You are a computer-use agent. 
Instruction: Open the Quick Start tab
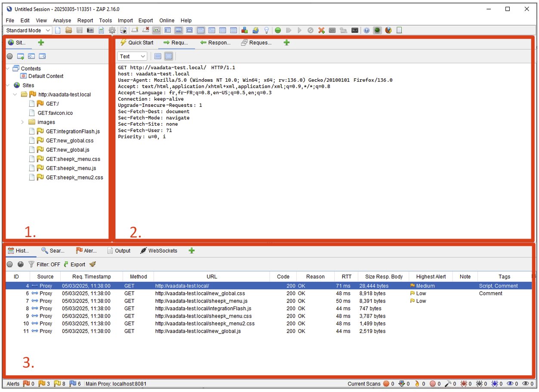click(137, 43)
